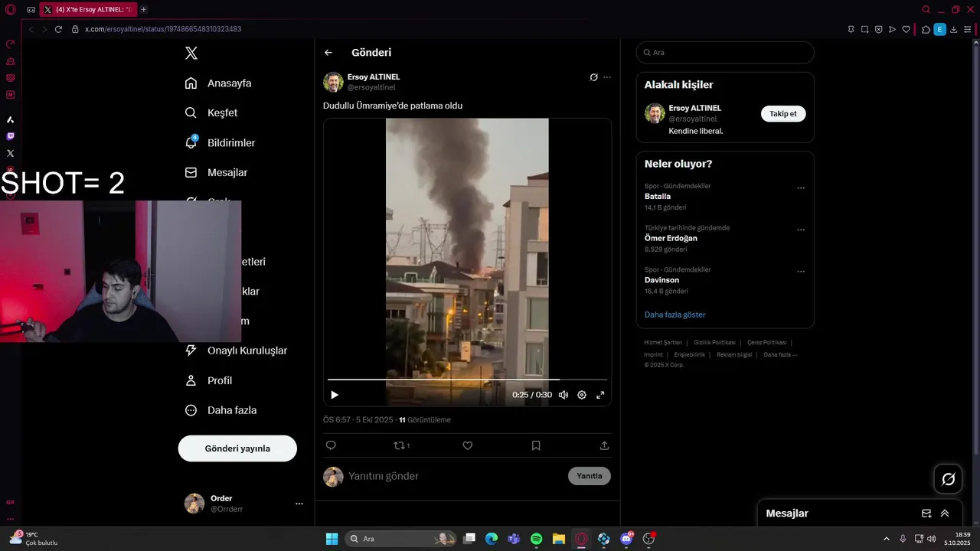The image size is (980, 551).
Task: Open browser downloads icon
Action: click(x=953, y=29)
